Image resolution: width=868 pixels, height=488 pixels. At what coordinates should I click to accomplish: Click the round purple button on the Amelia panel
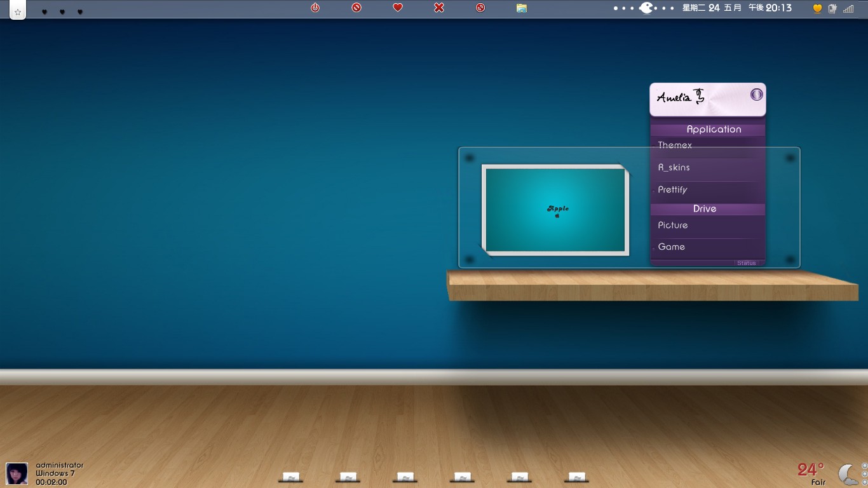pyautogui.click(x=756, y=95)
